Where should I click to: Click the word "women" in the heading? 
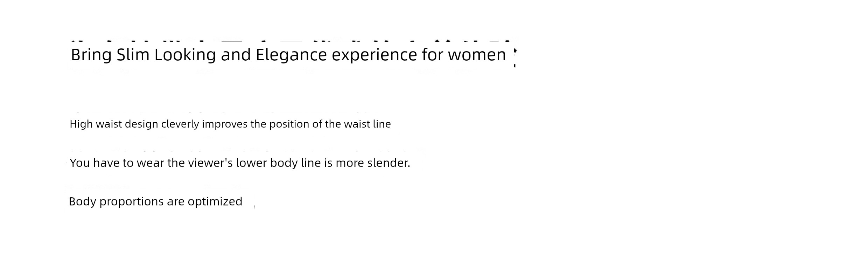tap(477, 55)
